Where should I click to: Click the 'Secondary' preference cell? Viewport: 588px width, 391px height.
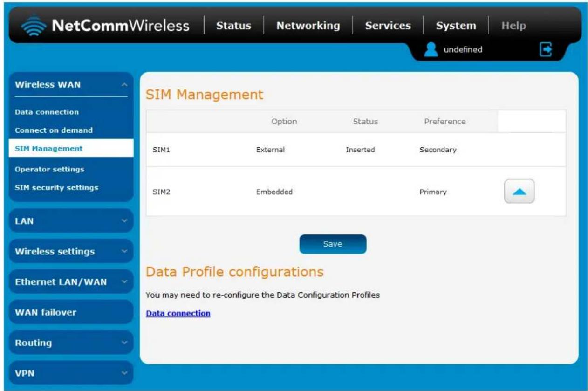click(438, 150)
